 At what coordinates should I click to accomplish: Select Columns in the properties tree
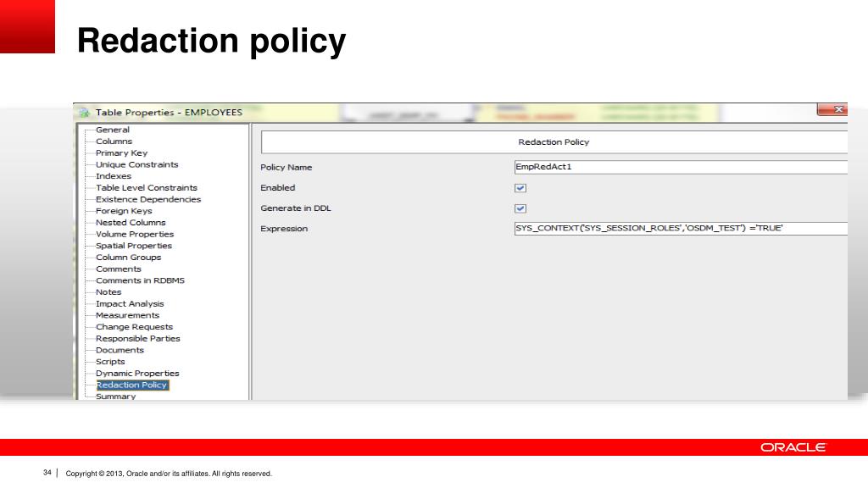(x=114, y=141)
